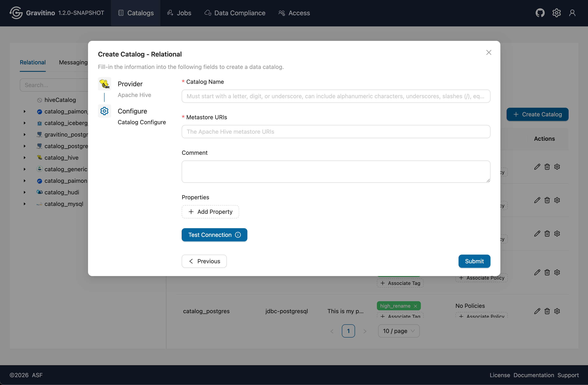Screen dimensions: 588x385
Task: Click the Gravitino logo
Action: click(x=16, y=13)
